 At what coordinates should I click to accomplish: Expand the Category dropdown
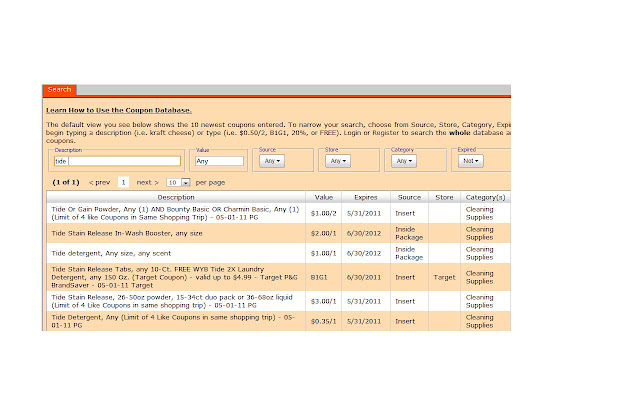coord(404,161)
